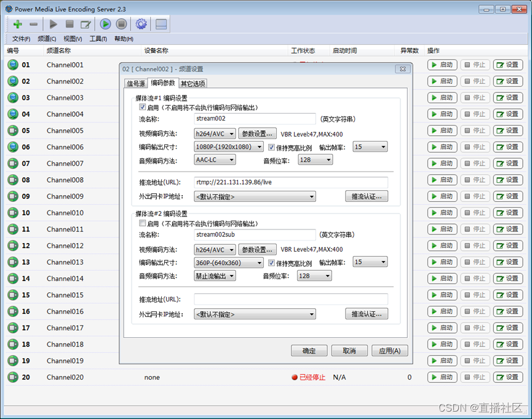532x419 pixels.
Task: Click the status icon of channel 01
Action: pos(13,65)
